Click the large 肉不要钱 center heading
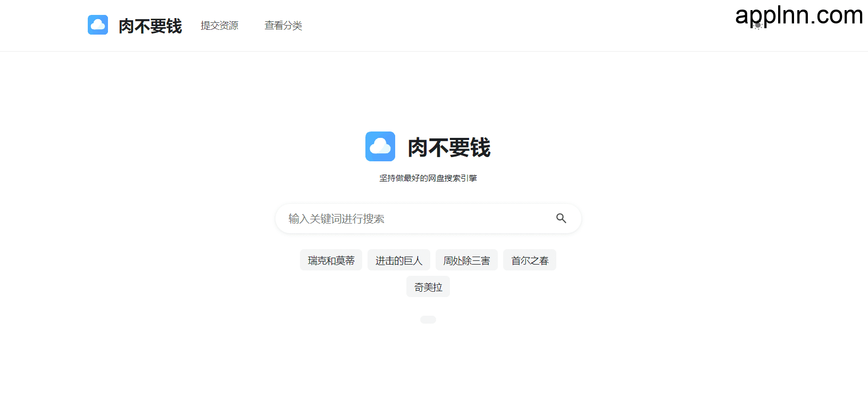This screenshot has height=395, width=868. click(449, 147)
